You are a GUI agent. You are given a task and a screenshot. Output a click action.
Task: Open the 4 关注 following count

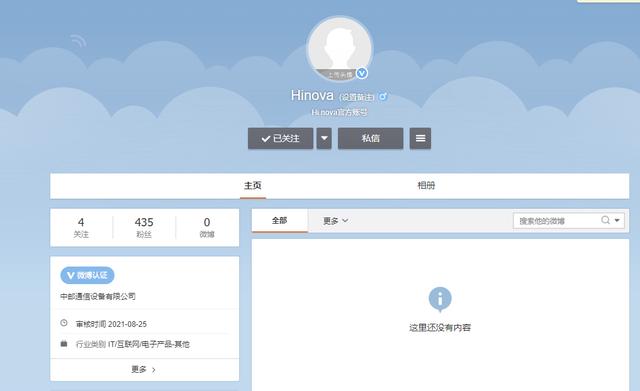81,227
